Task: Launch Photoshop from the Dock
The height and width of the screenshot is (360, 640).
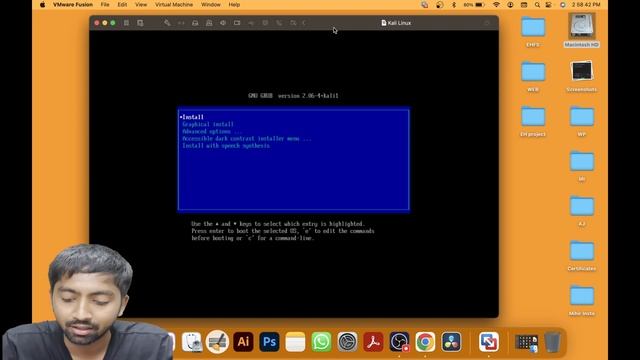Action: click(269, 342)
